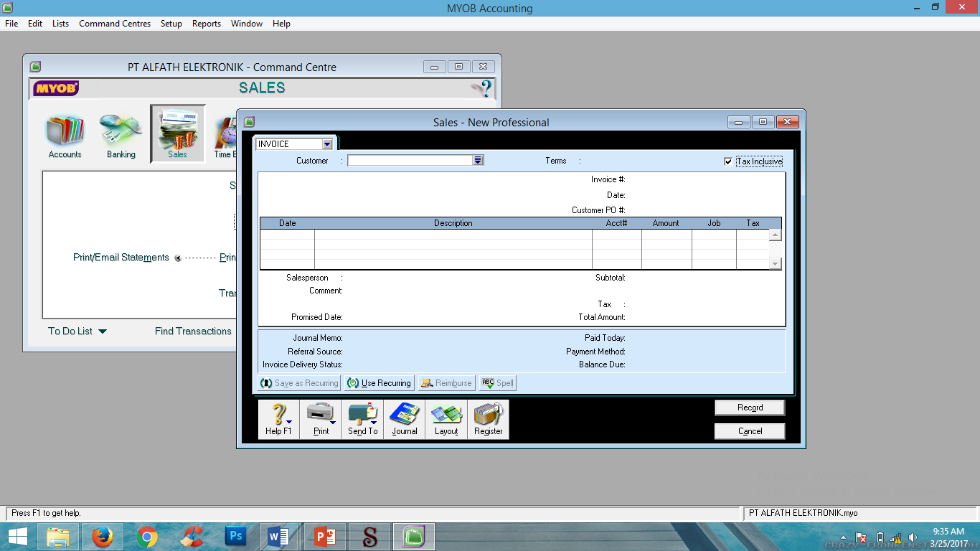Toggle the Tax Inclusive checkbox

pyautogui.click(x=727, y=161)
